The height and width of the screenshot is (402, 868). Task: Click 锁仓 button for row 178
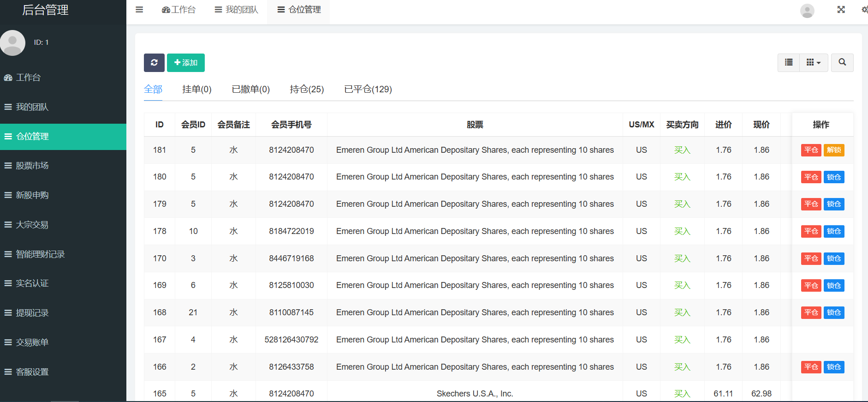[x=834, y=231]
